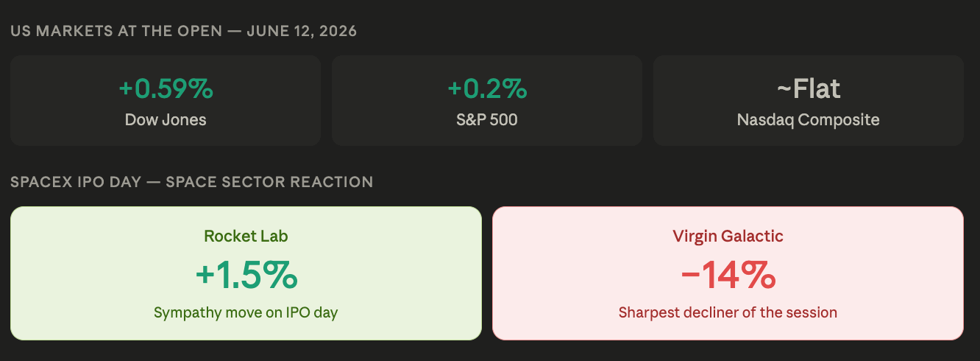The width and height of the screenshot is (980, 361).
Task: Click the Nasdaq Composite label
Action: (809, 119)
